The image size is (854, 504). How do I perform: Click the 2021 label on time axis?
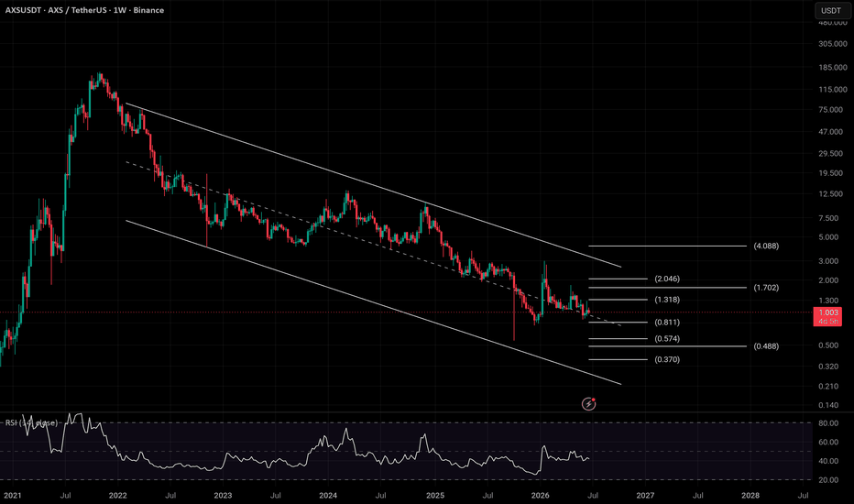(13, 495)
